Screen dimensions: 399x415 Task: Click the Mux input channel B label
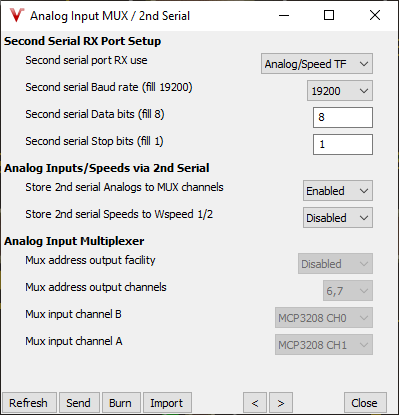tap(73, 314)
